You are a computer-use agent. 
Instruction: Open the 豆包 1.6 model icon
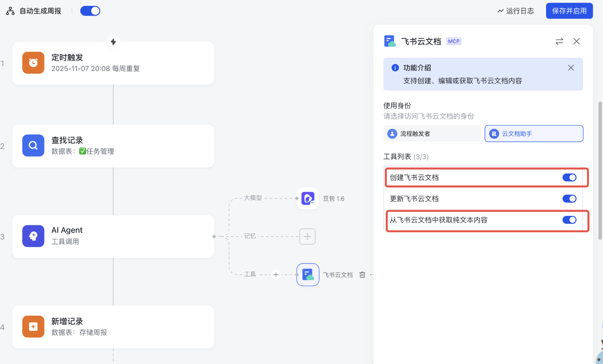308,198
